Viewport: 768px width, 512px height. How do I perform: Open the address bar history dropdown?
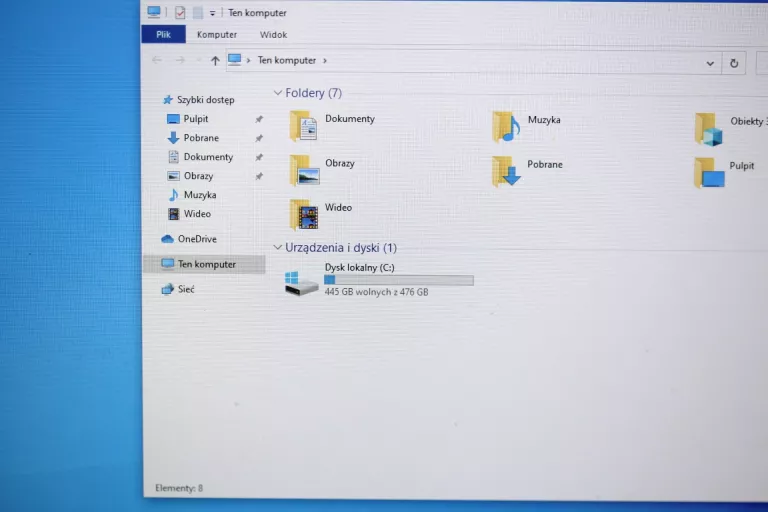click(710, 63)
